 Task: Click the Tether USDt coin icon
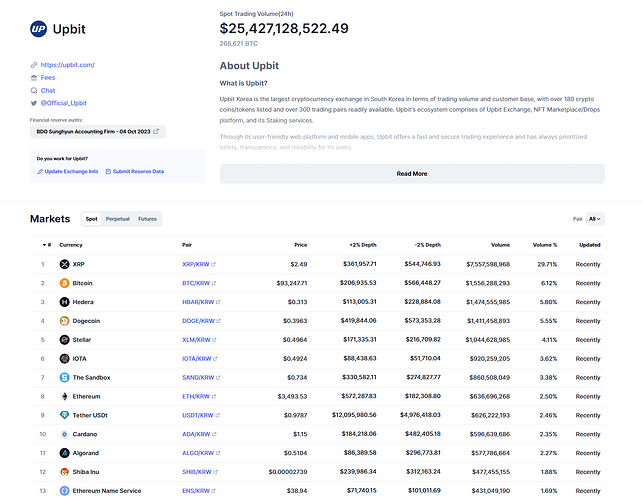[64, 415]
